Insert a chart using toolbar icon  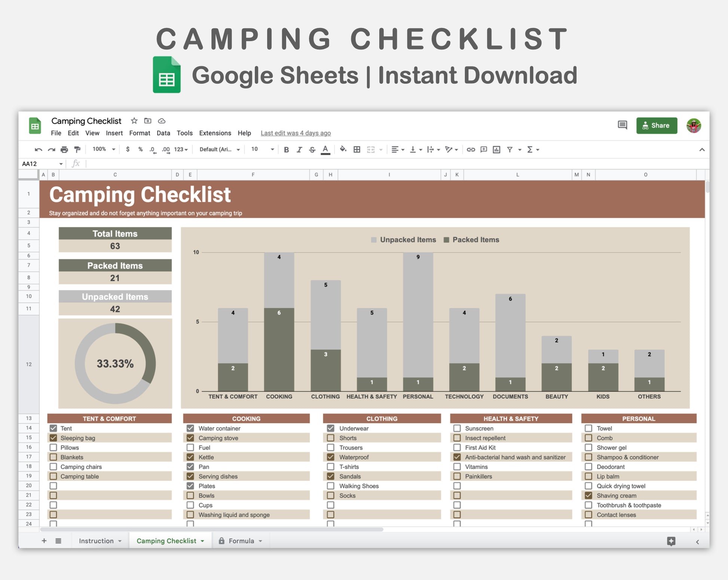[496, 150]
